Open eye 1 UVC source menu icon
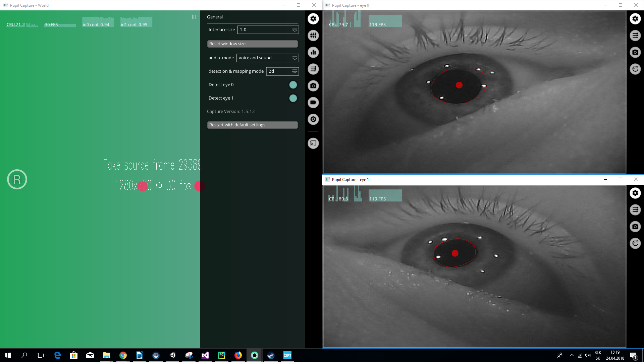This screenshot has height=362, width=644. coord(635,210)
